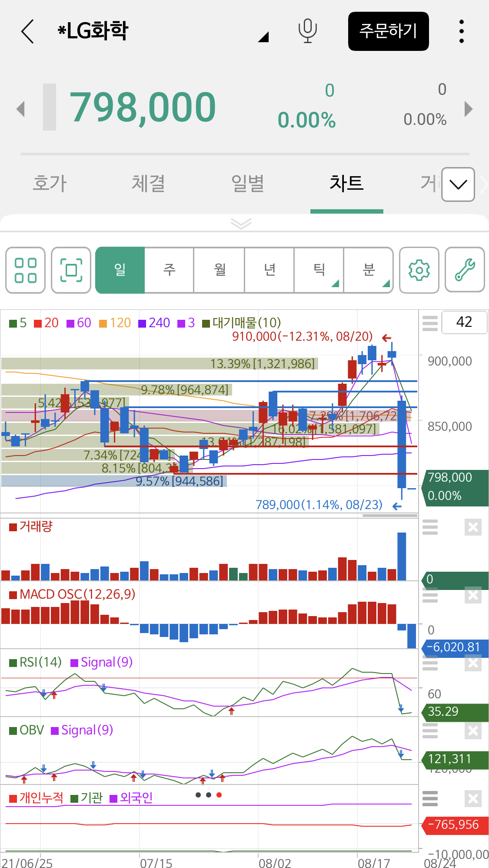
Task: Tap the 35.29 RSI value tag
Action: tap(455, 712)
